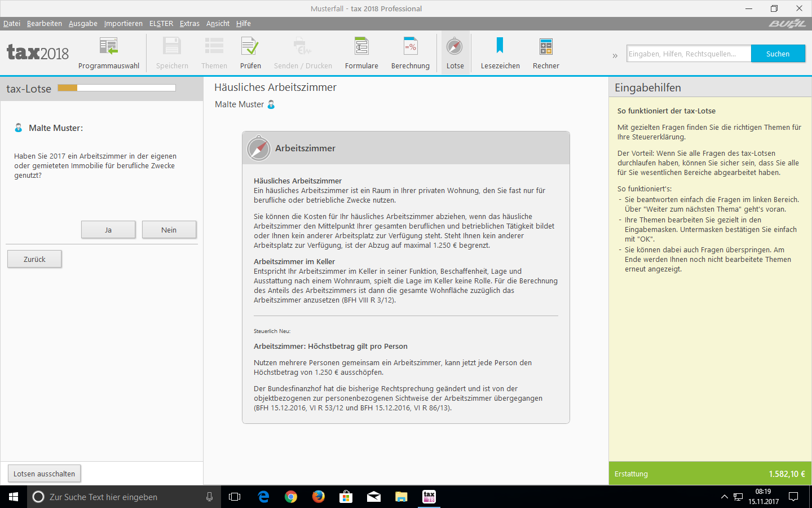Click the tax-Lotse progress bar

point(117,87)
